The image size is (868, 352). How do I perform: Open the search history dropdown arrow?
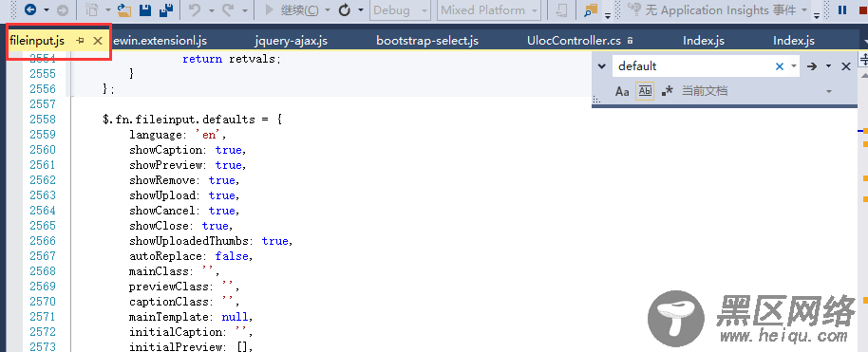pyautogui.click(x=794, y=66)
